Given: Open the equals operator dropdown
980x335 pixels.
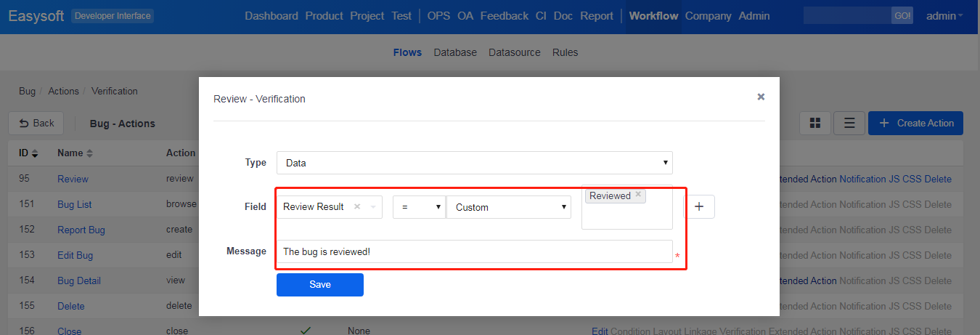Looking at the screenshot, I should coord(419,207).
